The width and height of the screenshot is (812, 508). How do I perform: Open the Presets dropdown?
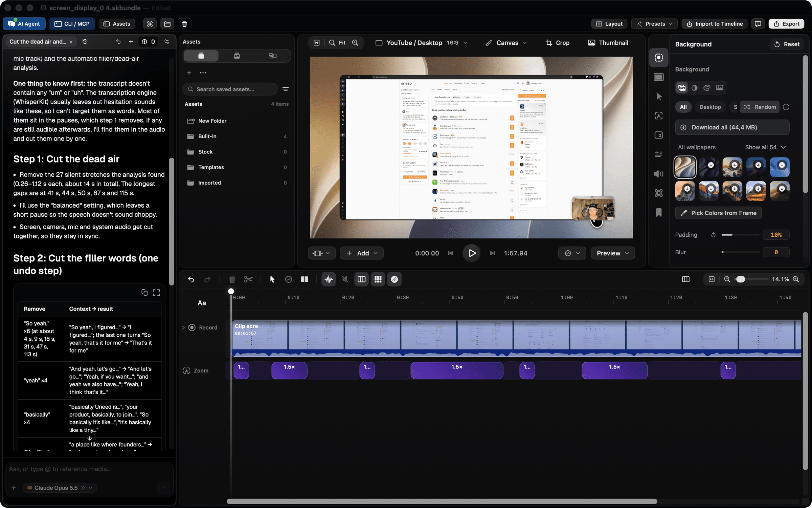coord(654,24)
